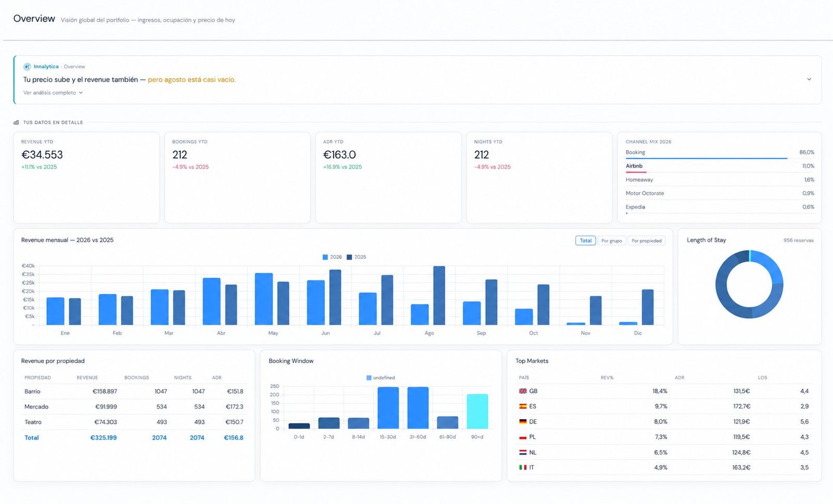Click the Motor Octorate channel row

pos(720,193)
